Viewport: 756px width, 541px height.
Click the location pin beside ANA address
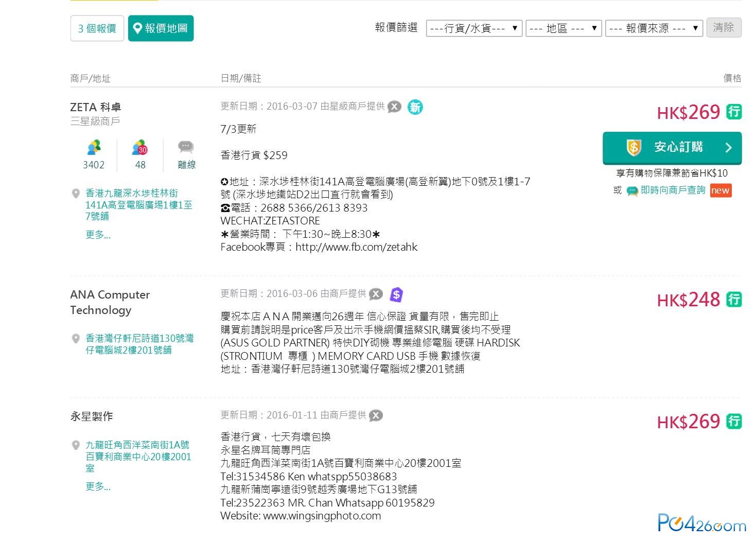coord(76,339)
